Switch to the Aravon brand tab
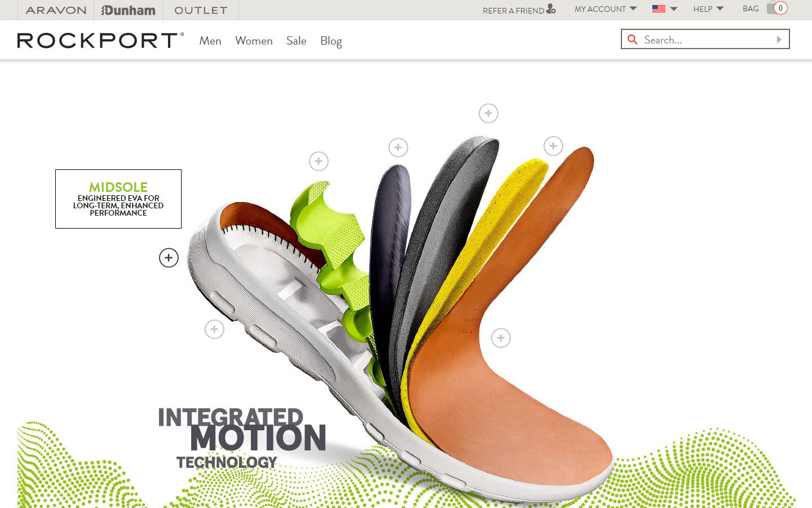 [x=56, y=10]
